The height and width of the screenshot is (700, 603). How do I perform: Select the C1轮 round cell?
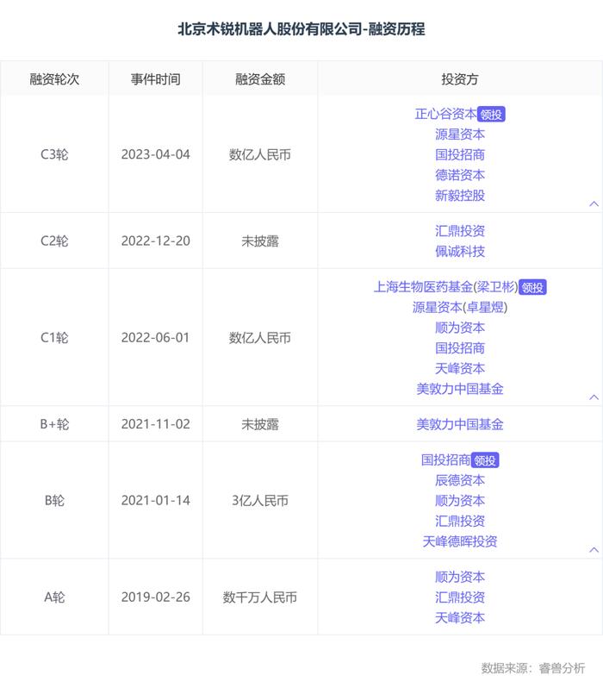pyautogui.click(x=54, y=338)
